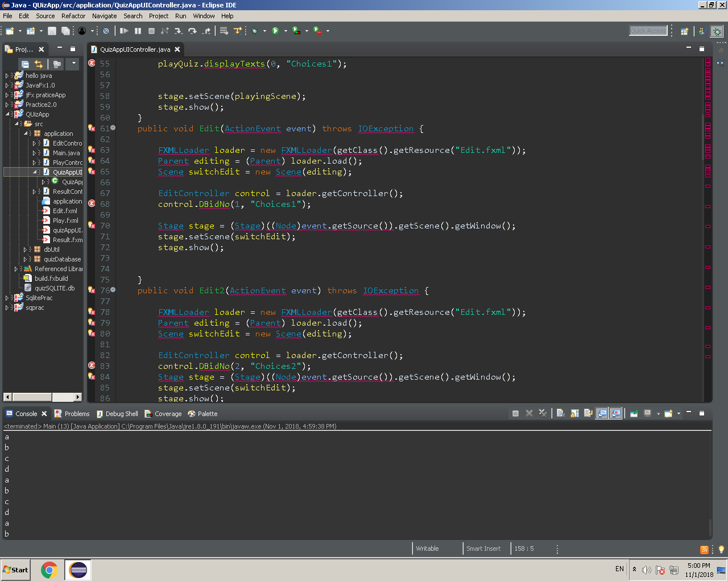Toggle the Scroll Lock console button
Screen dimensions: 728x582
[574, 414]
